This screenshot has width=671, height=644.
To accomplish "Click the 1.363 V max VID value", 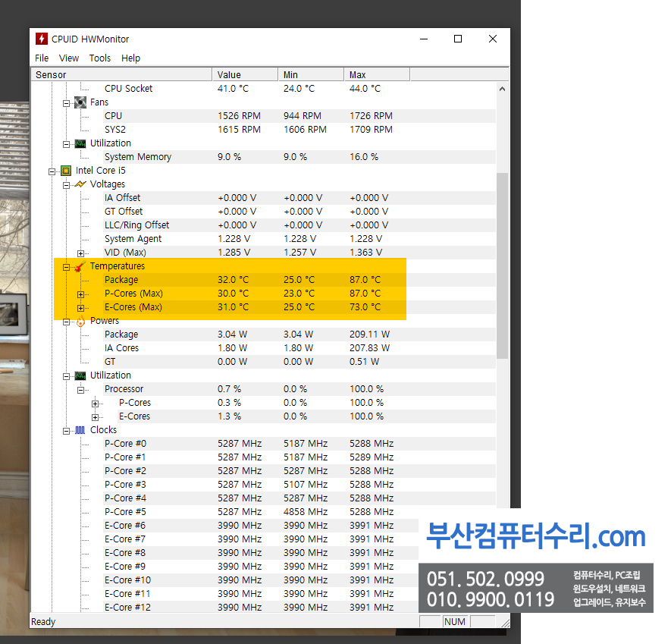I will pyautogui.click(x=366, y=253).
